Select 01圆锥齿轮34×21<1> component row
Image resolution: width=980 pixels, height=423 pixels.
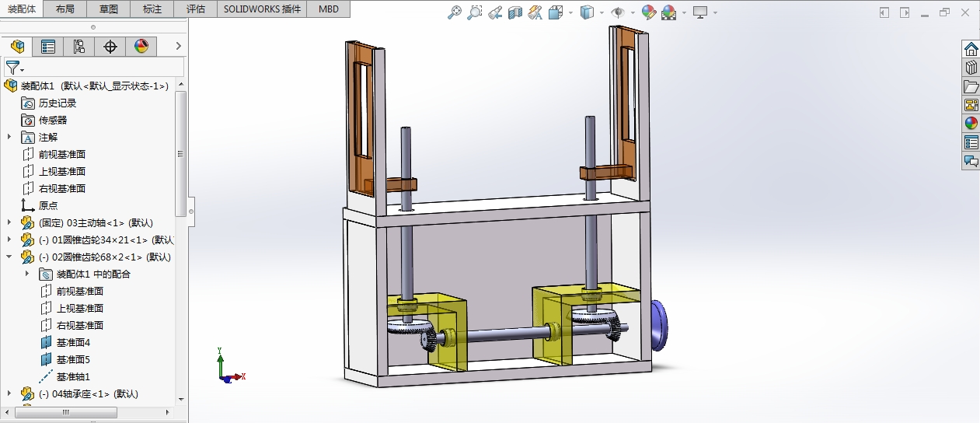click(x=97, y=239)
